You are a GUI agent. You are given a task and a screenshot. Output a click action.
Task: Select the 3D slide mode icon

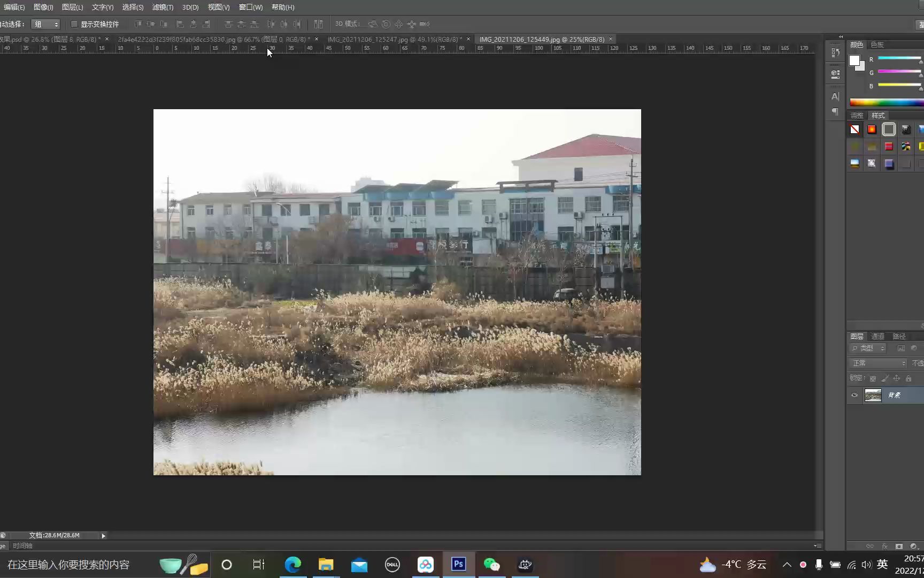(412, 24)
